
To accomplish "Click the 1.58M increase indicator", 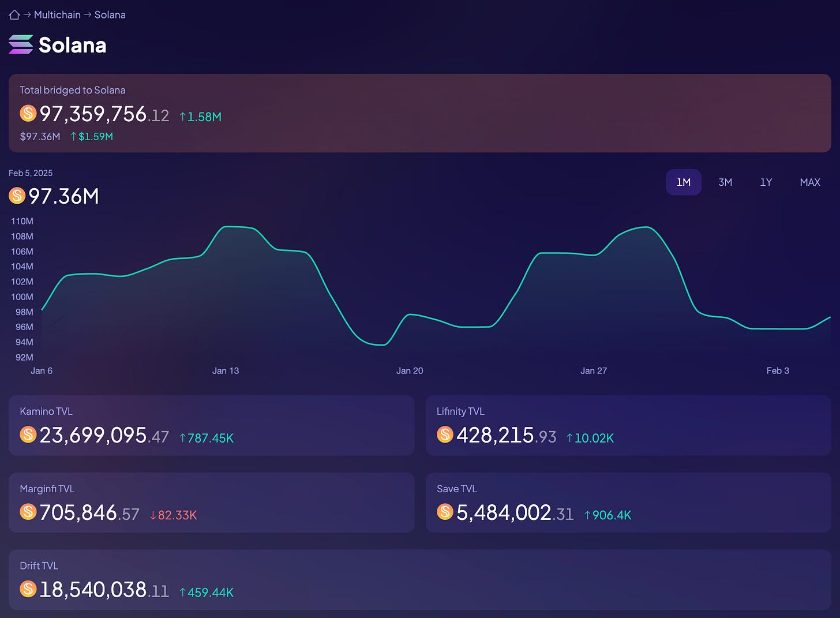I will (200, 117).
